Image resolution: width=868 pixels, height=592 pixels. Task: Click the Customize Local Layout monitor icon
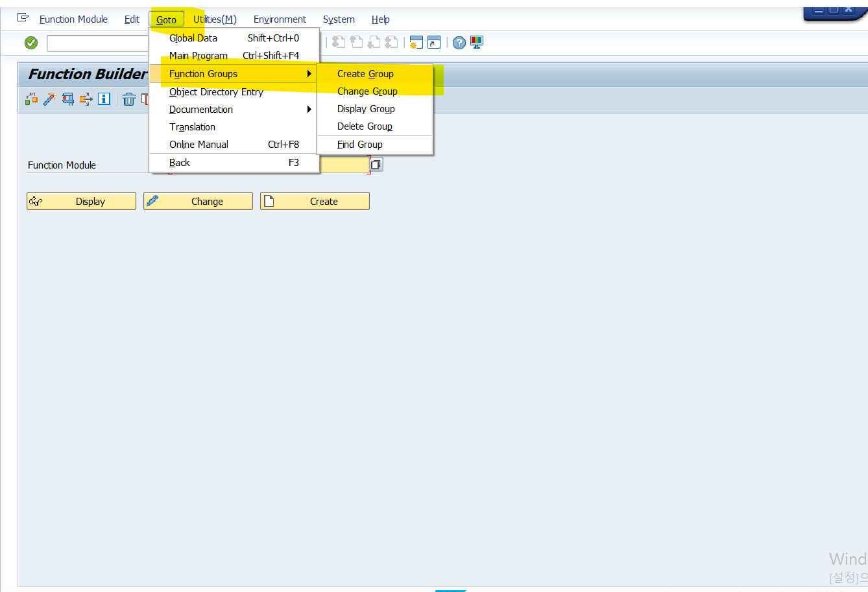click(477, 42)
